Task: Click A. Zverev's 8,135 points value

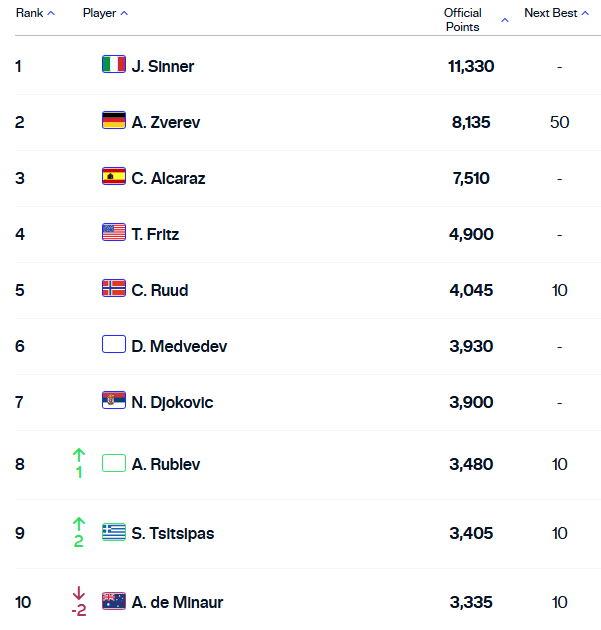Action: pyautogui.click(x=470, y=122)
